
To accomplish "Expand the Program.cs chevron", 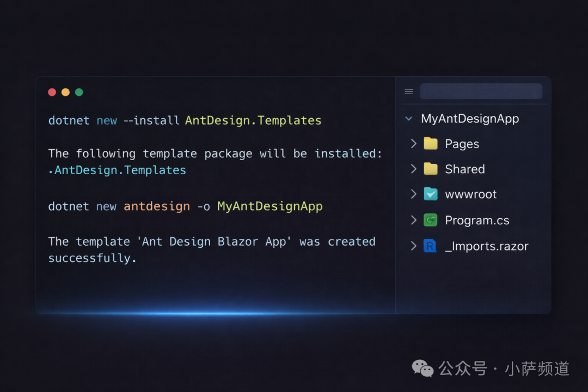I will pos(414,220).
